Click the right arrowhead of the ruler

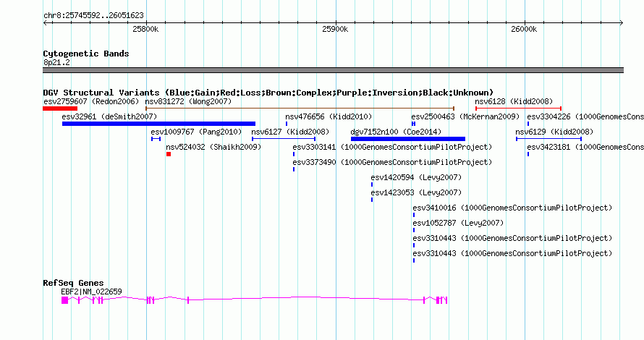click(x=621, y=23)
